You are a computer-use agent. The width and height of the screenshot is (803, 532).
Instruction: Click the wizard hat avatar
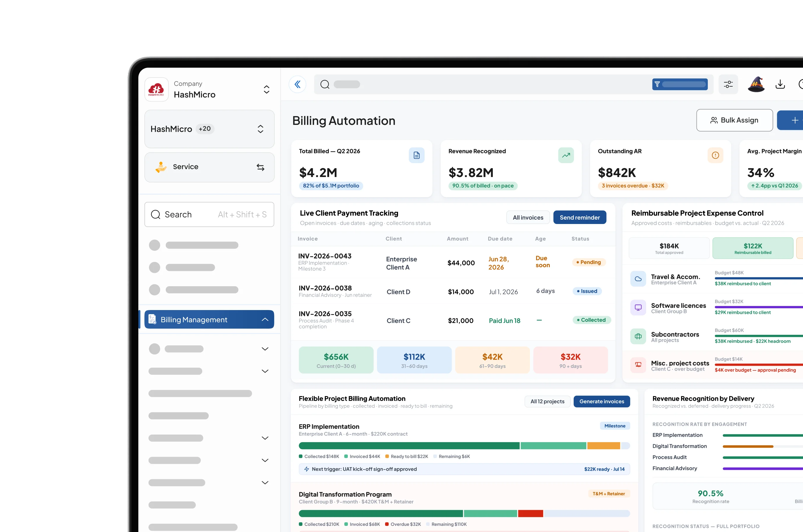click(756, 84)
